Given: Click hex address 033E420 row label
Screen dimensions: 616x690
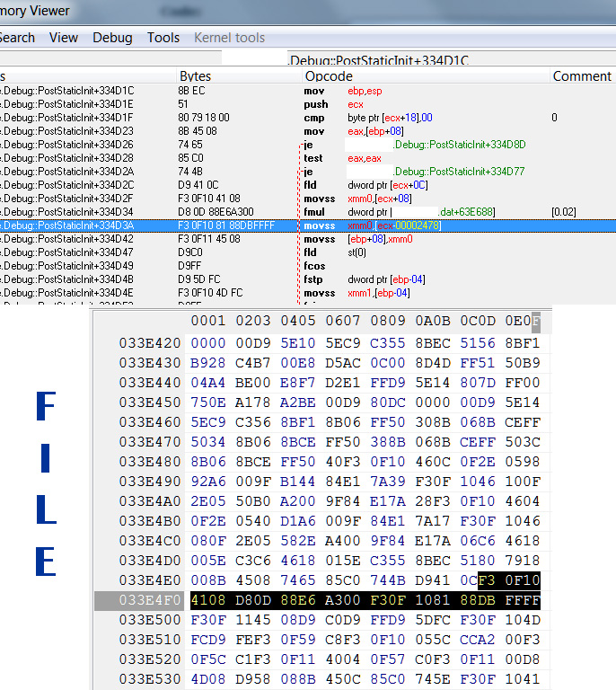Looking at the screenshot, I should [x=149, y=343].
